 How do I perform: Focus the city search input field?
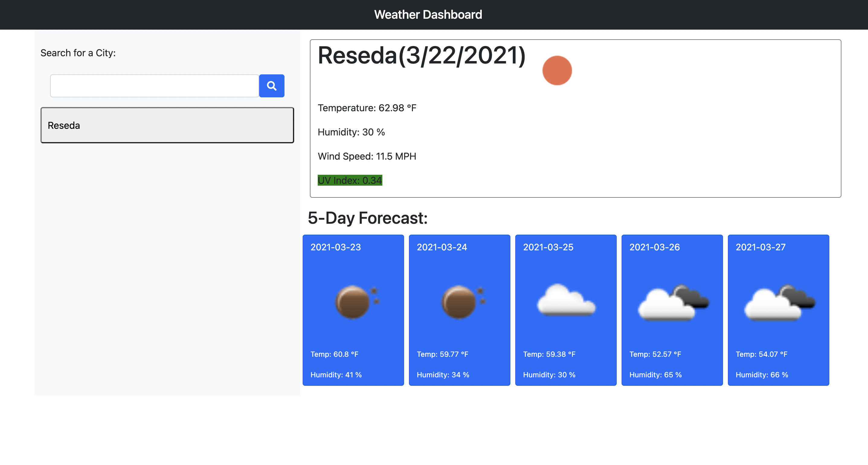(x=154, y=86)
